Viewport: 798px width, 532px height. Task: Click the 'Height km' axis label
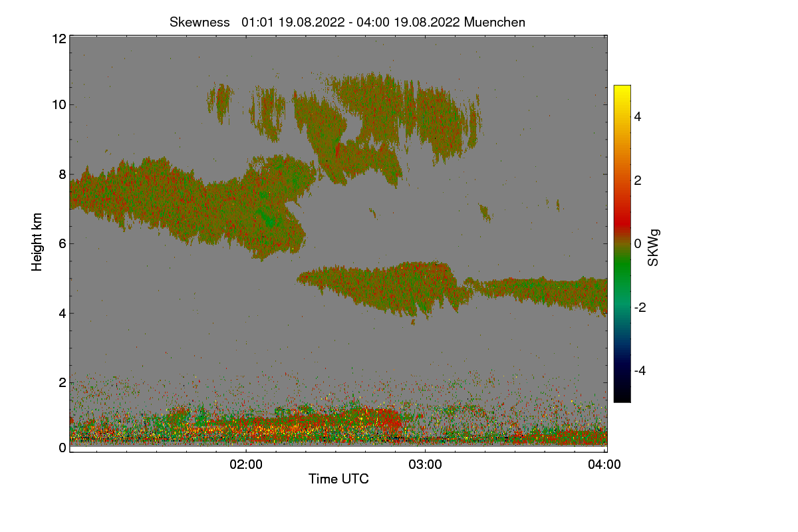click(37, 242)
